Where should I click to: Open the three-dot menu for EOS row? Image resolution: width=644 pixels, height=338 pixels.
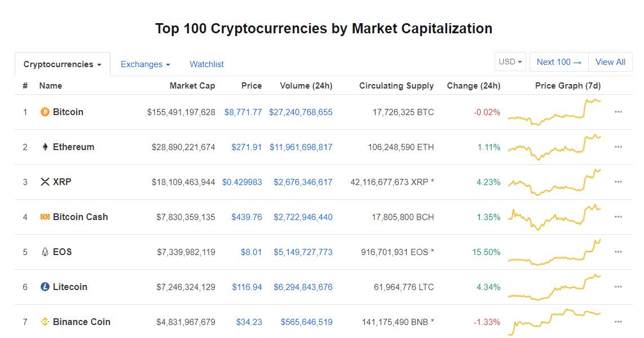(618, 252)
